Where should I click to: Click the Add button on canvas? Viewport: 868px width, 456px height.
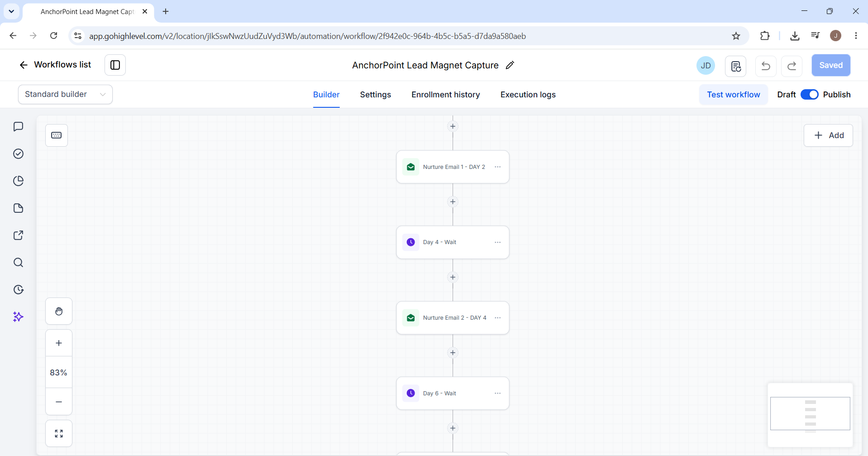point(828,135)
